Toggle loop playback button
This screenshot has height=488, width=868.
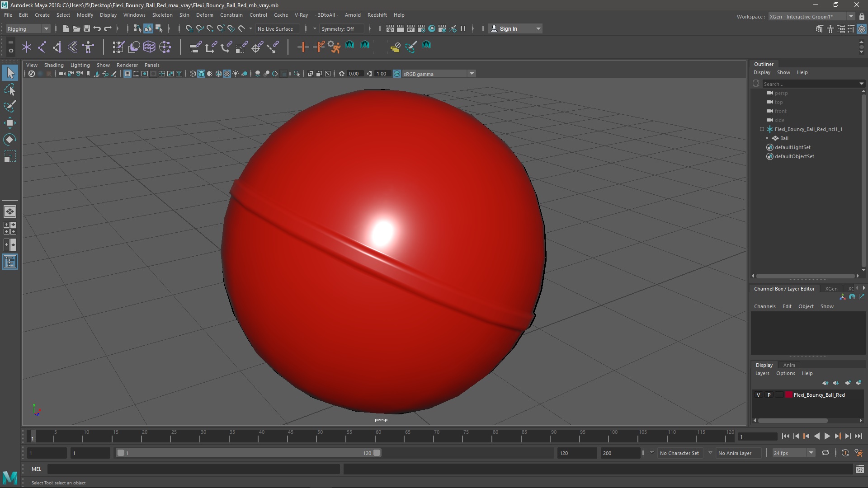(826, 453)
